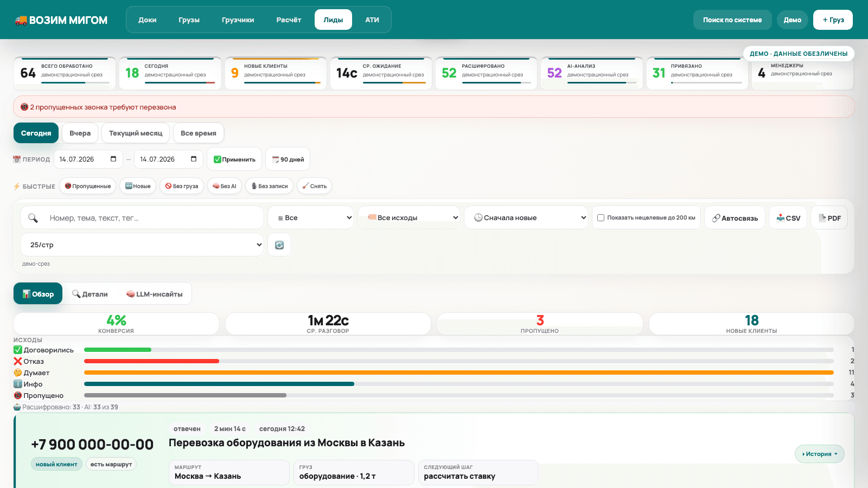Click the Отказ red progress bar
Screen dimensions: 868x488
[x=151, y=361]
